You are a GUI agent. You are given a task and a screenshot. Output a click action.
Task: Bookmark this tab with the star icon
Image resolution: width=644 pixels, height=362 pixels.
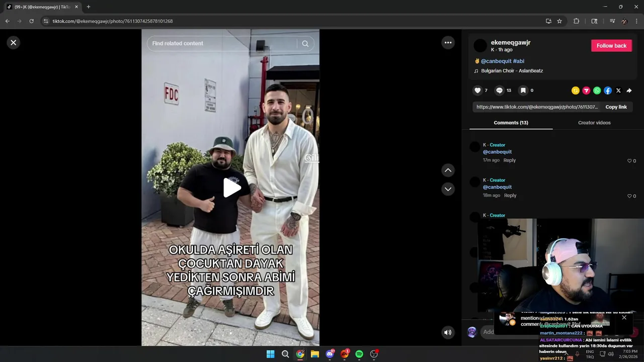point(559,21)
